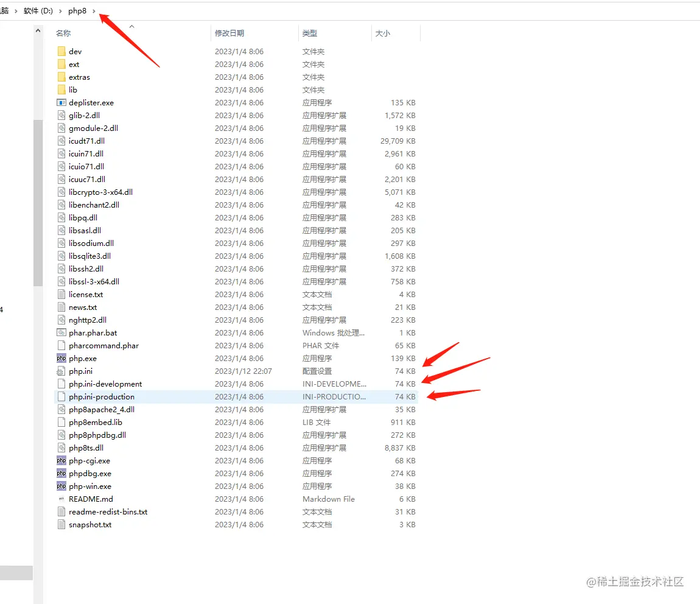
Task: Click the php.ini config gear icon
Action: point(61,371)
